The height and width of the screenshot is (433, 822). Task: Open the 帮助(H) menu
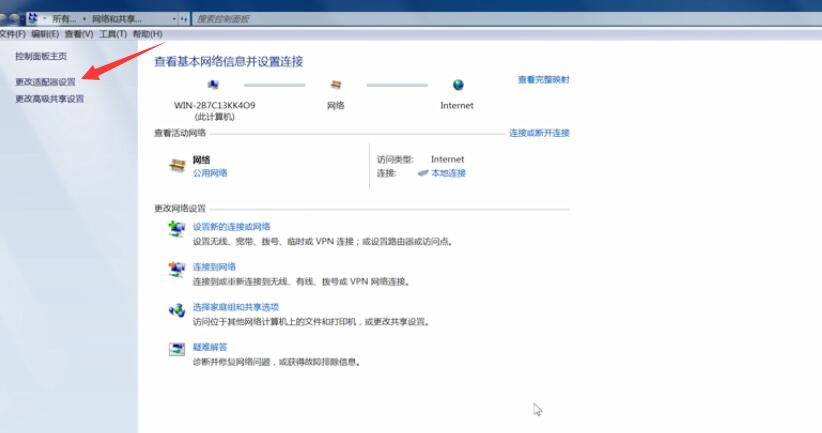coord(147,34)
